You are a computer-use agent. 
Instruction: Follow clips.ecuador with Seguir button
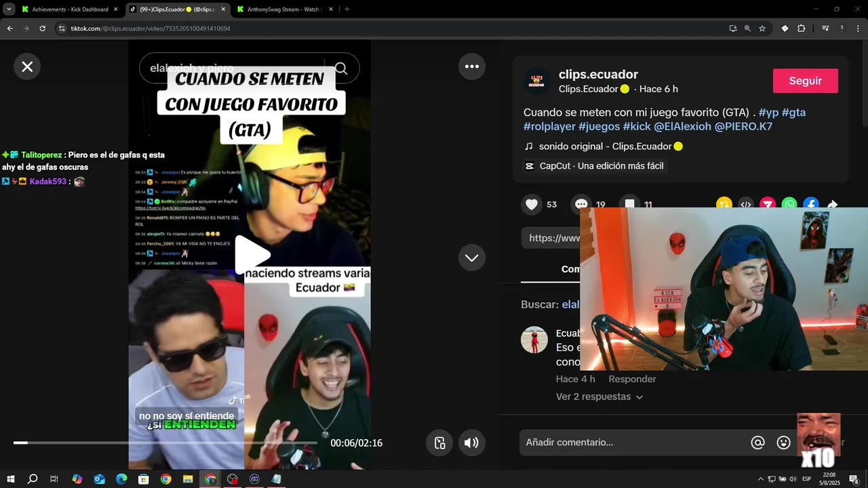pos(806,81)
